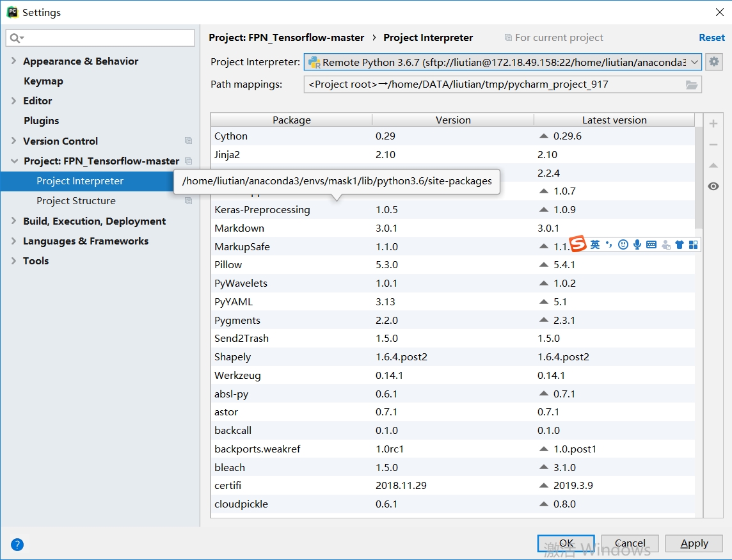Screen dimensions: 732x560
Task: Click the search magnifier icon
Action: click(x=15, y=38)
